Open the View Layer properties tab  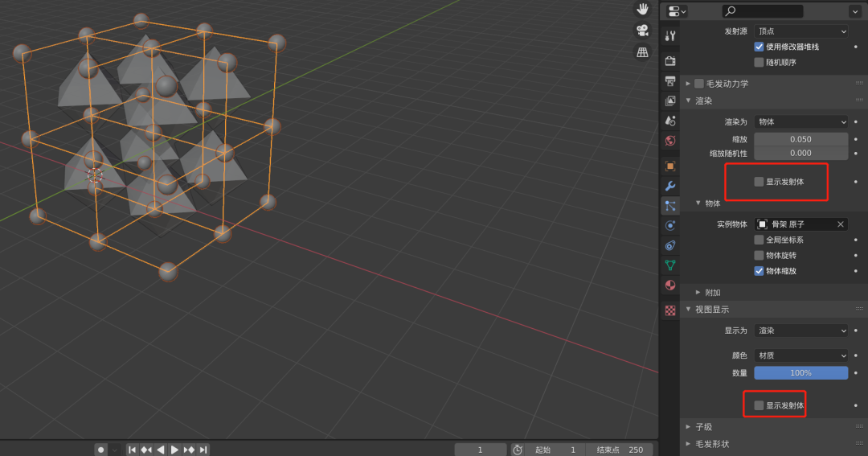pos(670,101)
